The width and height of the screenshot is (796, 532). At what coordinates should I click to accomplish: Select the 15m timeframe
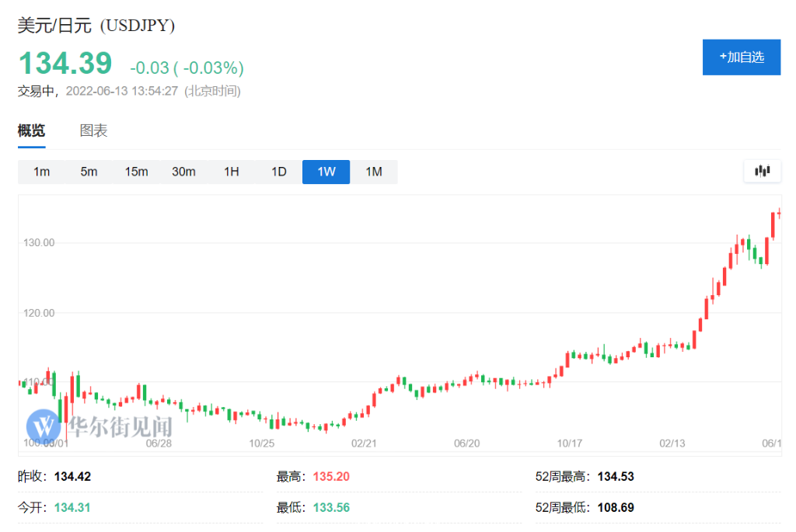[136, 172]
